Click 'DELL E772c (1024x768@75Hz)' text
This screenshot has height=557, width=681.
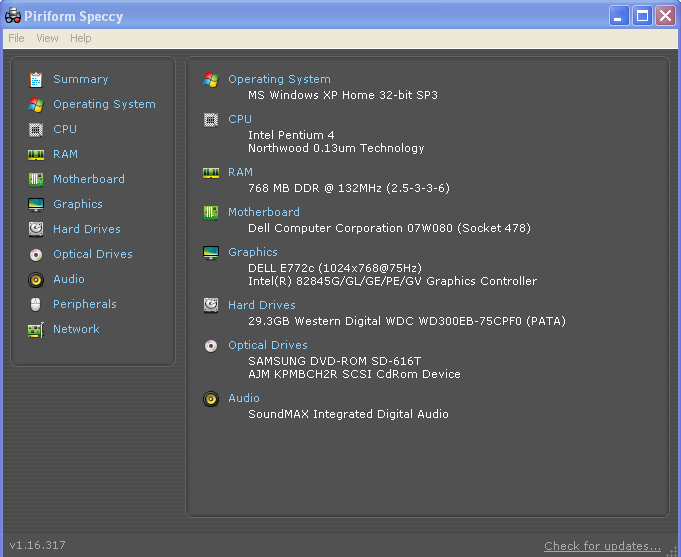click(x=335, y=268)
